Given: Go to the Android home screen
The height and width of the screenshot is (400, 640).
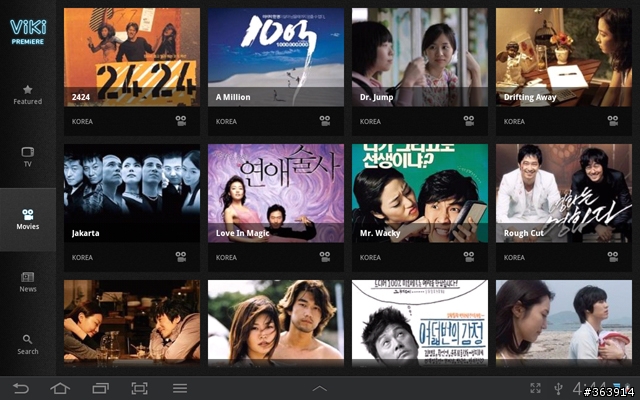Looking at the screenshot, I should (60, 388).
